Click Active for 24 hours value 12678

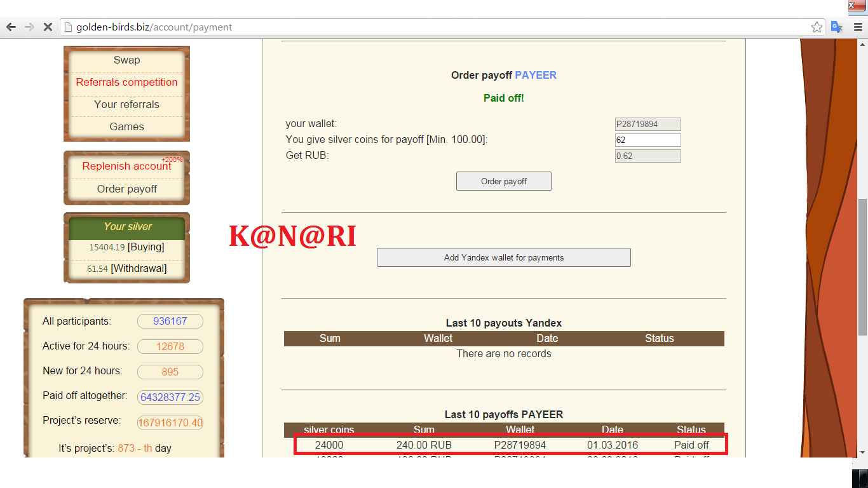(x=170, y=346)
